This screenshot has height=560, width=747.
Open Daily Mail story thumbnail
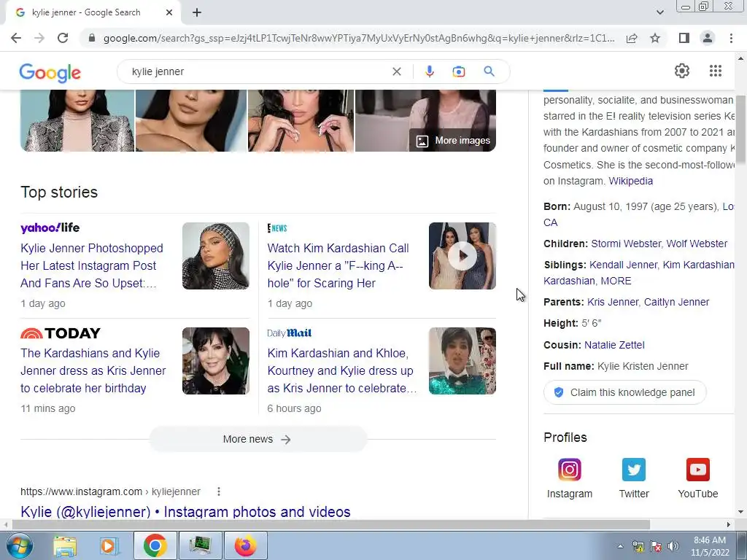pyautogui.click(x=462, y=361)
